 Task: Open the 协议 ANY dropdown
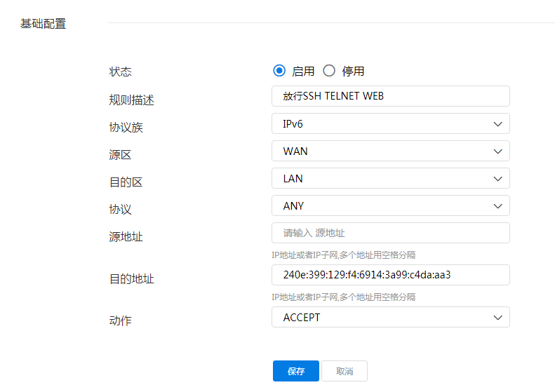[x=390, y=205]
